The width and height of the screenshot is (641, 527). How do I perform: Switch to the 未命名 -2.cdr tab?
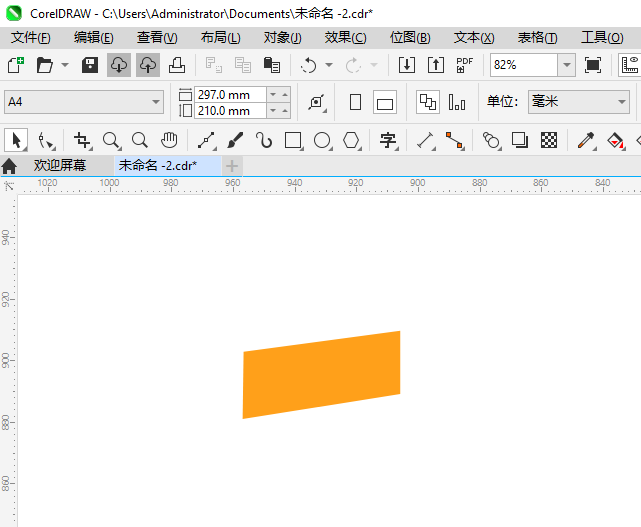(168, 166)
